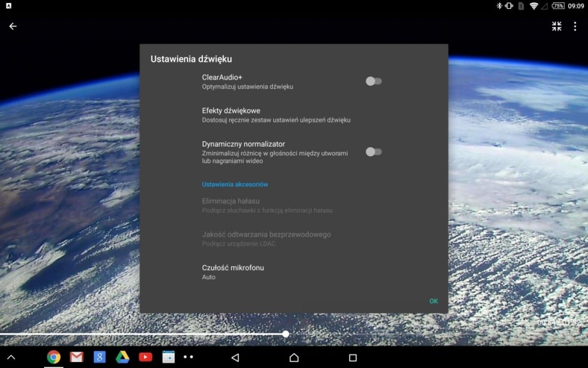Click the ClearAudio+ label
Screen dimensions: 588x368
(x=222, y=77)
